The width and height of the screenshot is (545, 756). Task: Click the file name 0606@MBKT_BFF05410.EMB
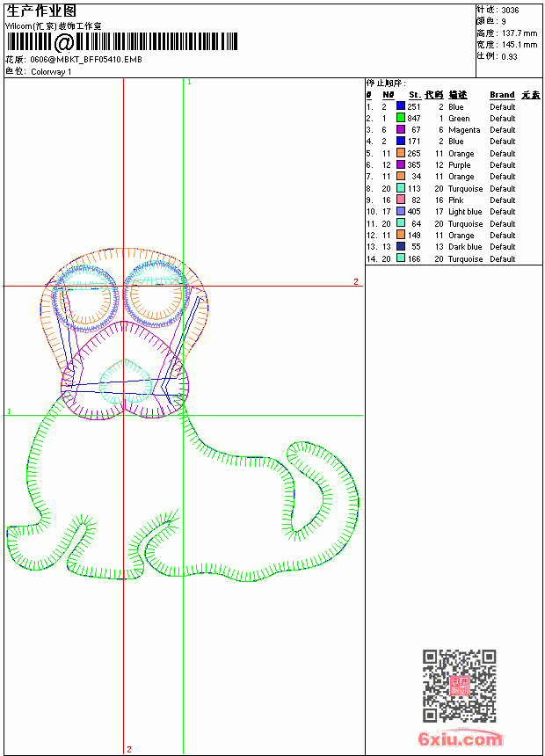86,59
